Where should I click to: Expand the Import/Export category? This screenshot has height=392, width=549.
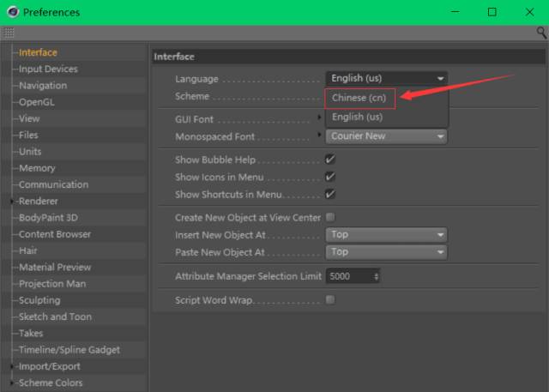pos(12,366)
